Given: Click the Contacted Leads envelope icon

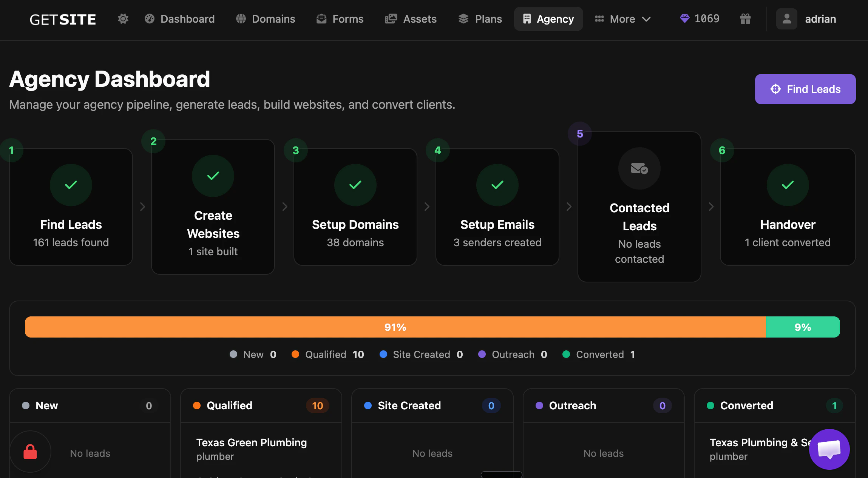Looking at the screenshot, I should [639, 169].
